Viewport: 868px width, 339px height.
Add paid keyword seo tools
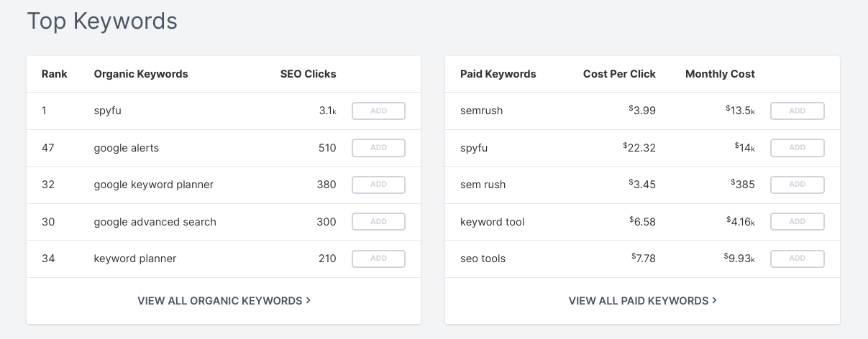coord(798,259)
